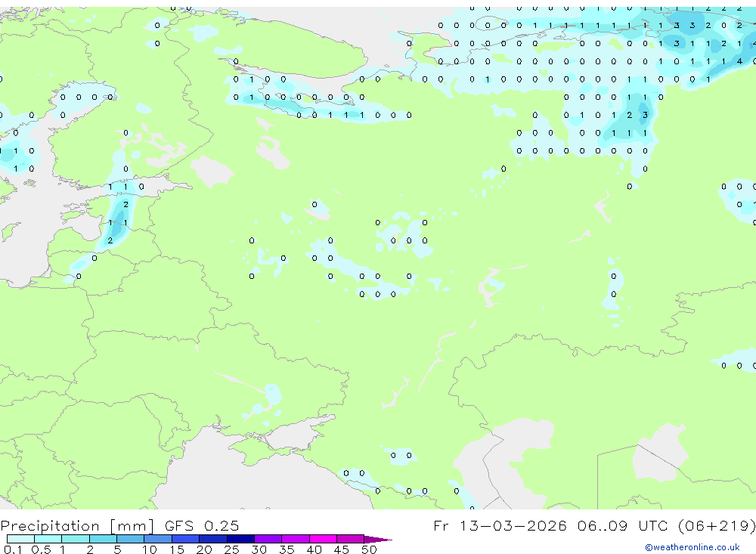Click the '10' legend label
Image resolution: width=756 pixels, height=554 pixels.
click(149, 549)
